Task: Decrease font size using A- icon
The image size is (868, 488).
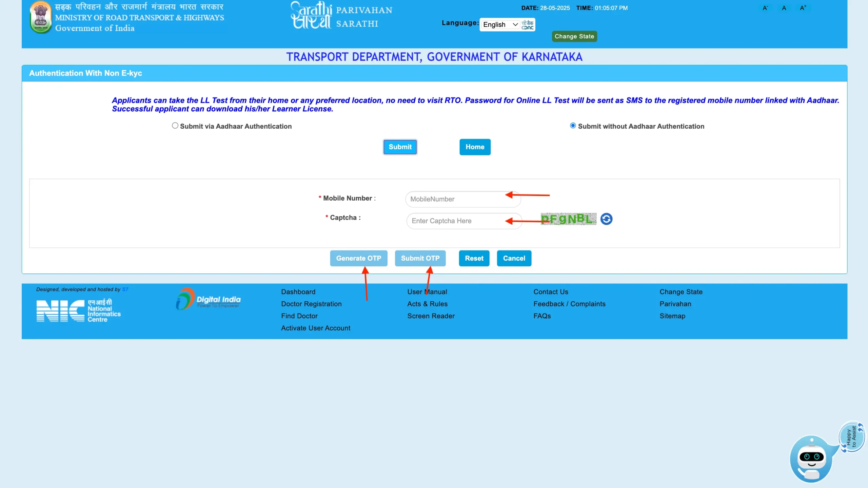Action: point(765,7)
